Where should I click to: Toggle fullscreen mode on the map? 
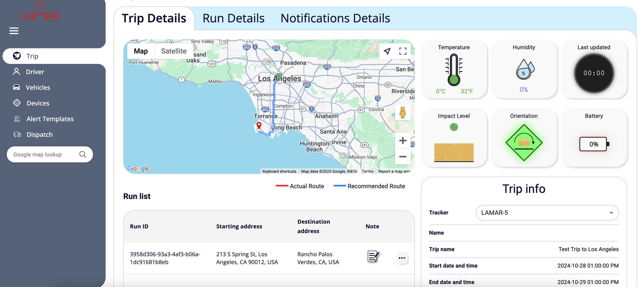[x=402, y=51]
